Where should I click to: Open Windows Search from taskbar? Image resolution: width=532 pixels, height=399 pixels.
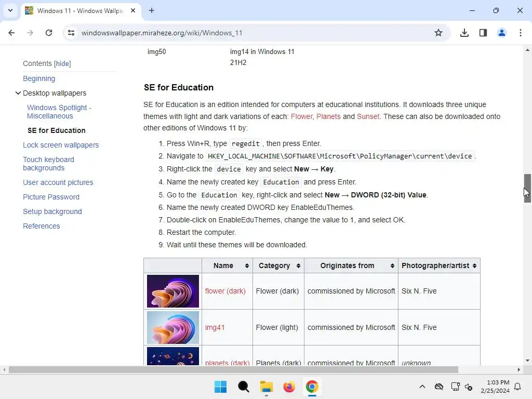click(243, 387)
